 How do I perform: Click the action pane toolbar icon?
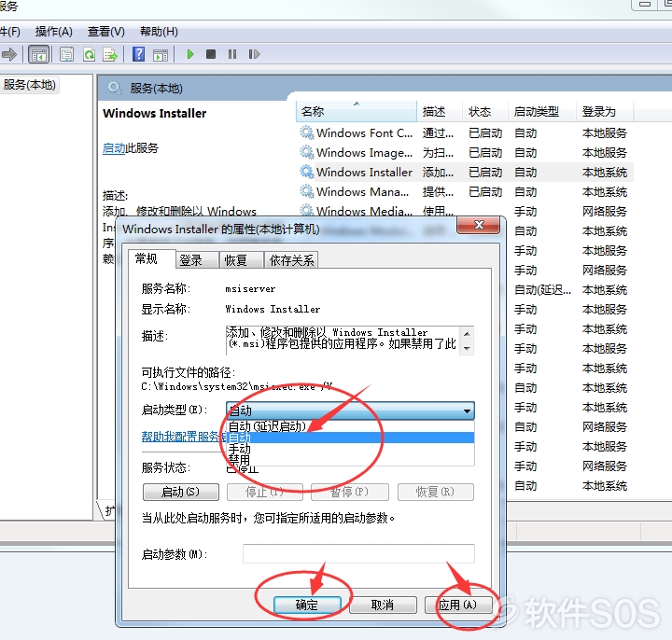(161, 55)
